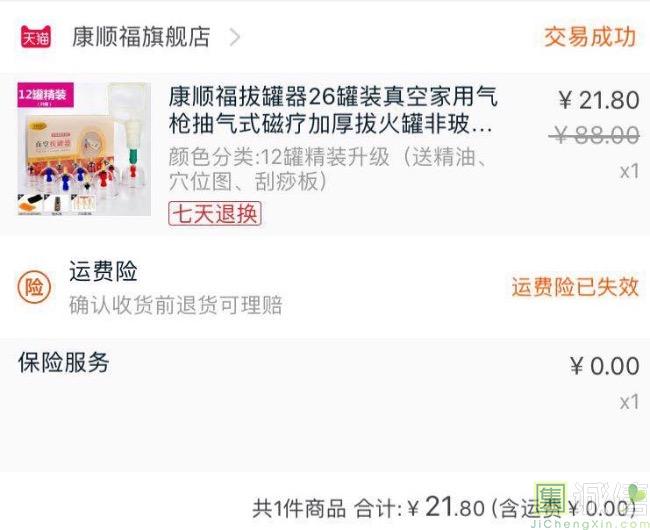
Task: Tap the x1 quantity beside the product
Action: (x=629, y=171)
